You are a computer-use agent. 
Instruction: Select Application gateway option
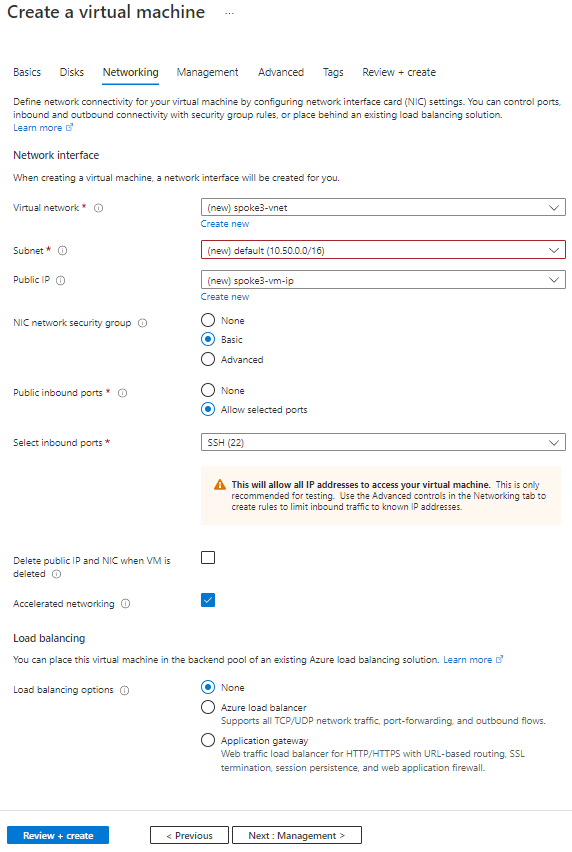point(208,740)
